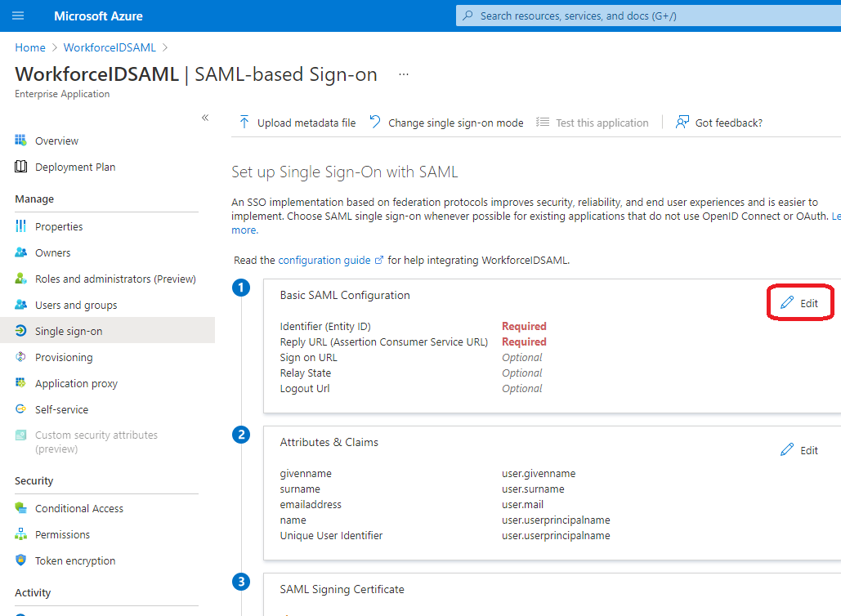841x616 pixels.
Task: Click the pencil icon for Basic SAML Configuration
Action: 787,303
